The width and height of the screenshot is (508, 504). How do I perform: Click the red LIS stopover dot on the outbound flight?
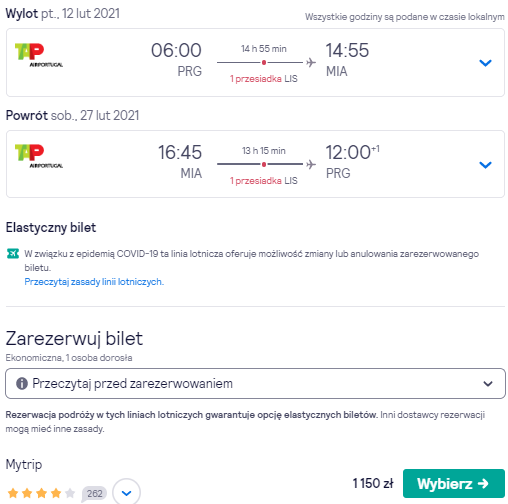(x=264, y=62)
